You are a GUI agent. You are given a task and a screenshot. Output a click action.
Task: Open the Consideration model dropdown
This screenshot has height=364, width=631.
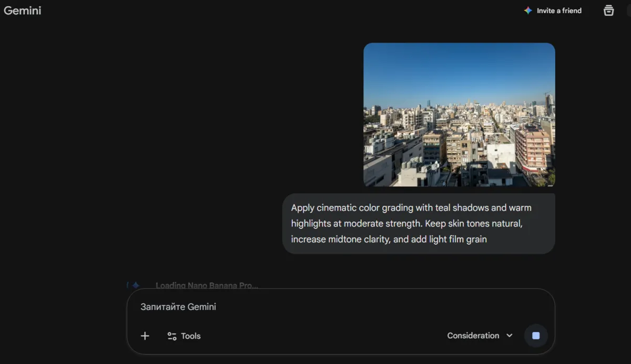(x=479, y=336)
